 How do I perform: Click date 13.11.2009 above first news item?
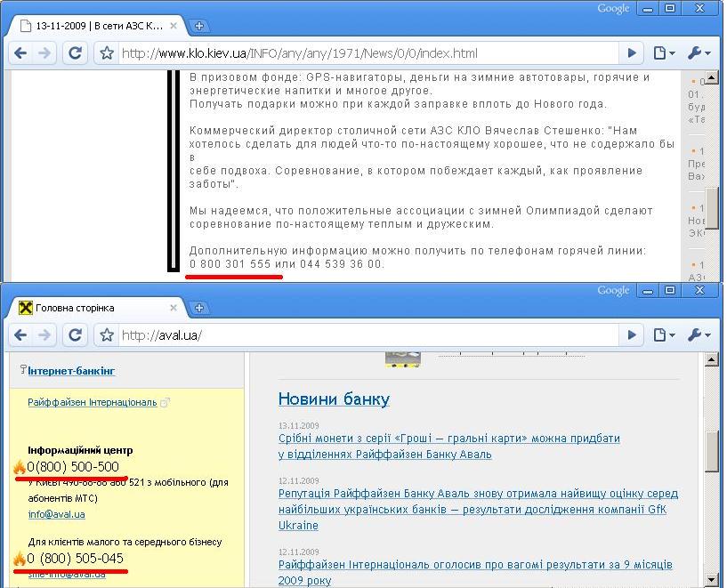tap(299, 425)
